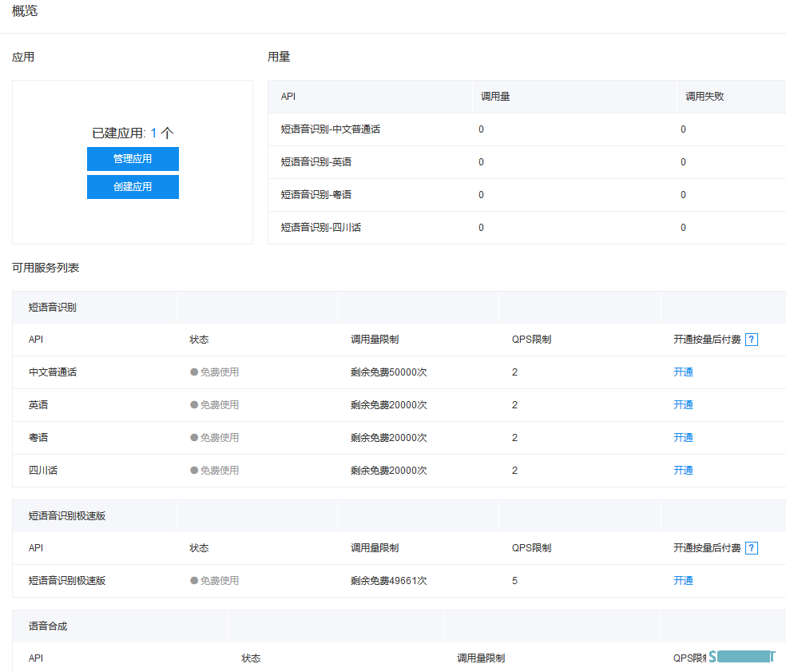
Task: Click 免费使用 status for 四川话
Action: click(x=215, y=471)
